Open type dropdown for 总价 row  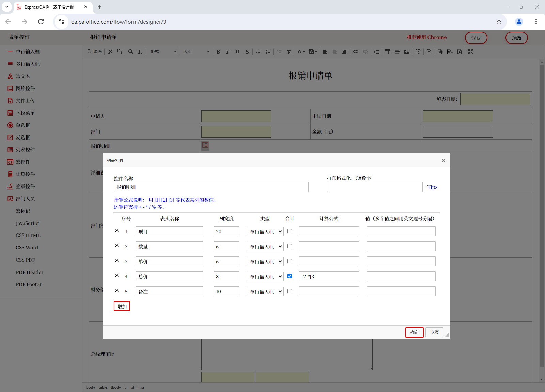265,276
